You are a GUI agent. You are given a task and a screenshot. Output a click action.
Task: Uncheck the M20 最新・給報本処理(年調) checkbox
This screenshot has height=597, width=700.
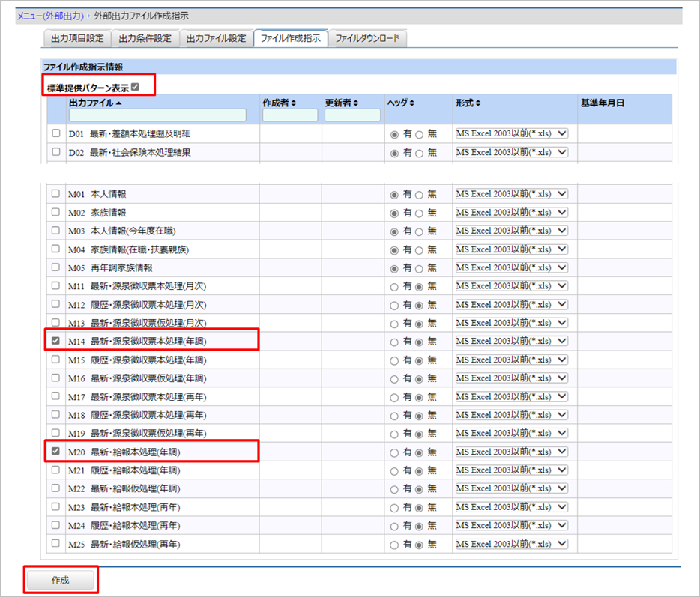pyautogui.click(x=55, y=451)
